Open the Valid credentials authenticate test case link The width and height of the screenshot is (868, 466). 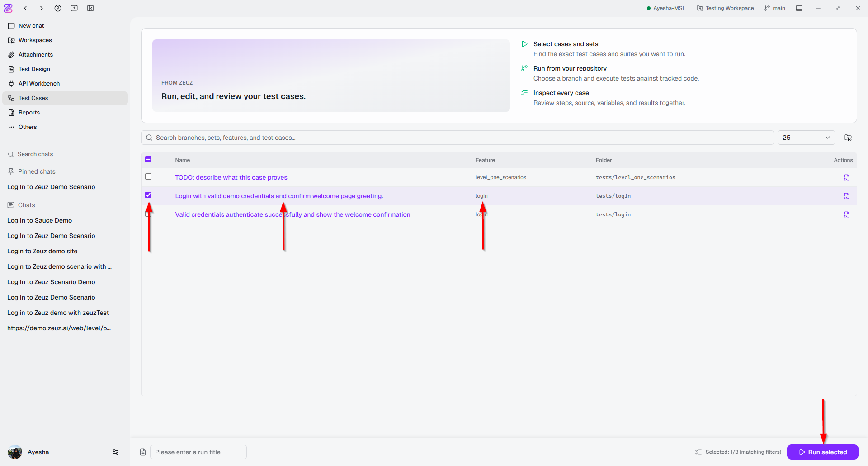pos(292,214)
